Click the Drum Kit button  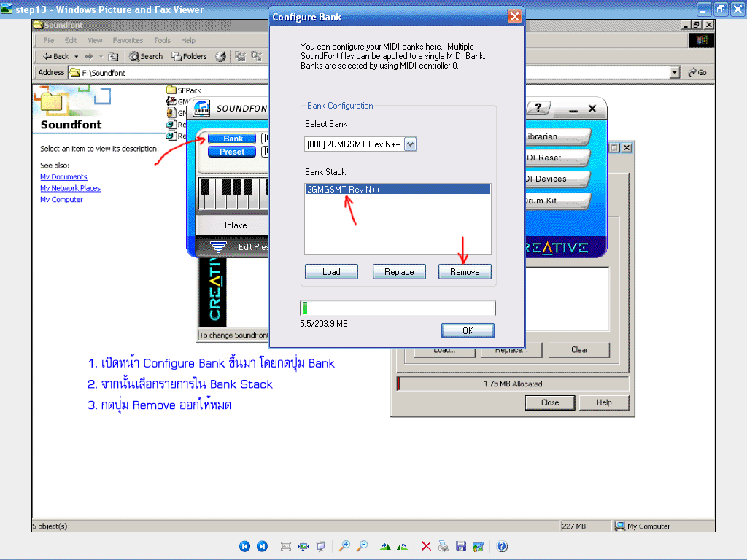(557, 201)
